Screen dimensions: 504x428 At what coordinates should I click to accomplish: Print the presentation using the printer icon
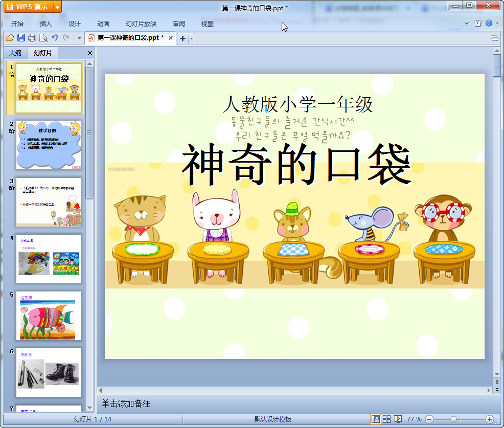tap(32, 38)
